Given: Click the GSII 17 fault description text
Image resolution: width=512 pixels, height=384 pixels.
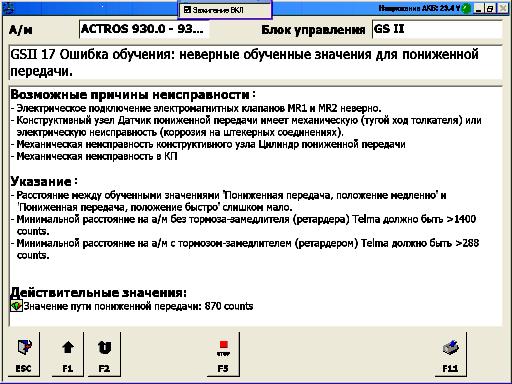Looking at the screenshot, I should click(x=244, y=62).
